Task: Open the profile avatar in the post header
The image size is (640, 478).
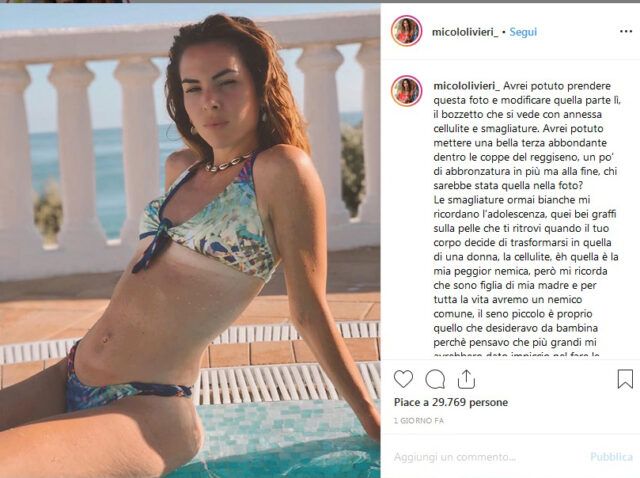Action: (407, 31)
